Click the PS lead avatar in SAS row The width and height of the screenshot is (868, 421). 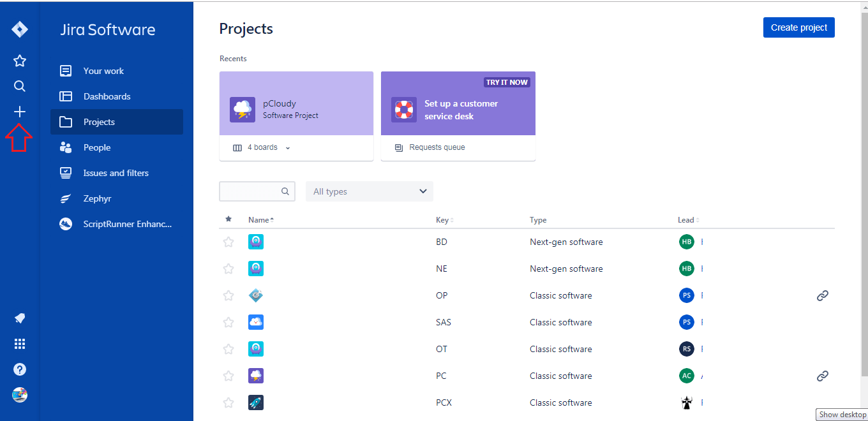coord(687,322)
